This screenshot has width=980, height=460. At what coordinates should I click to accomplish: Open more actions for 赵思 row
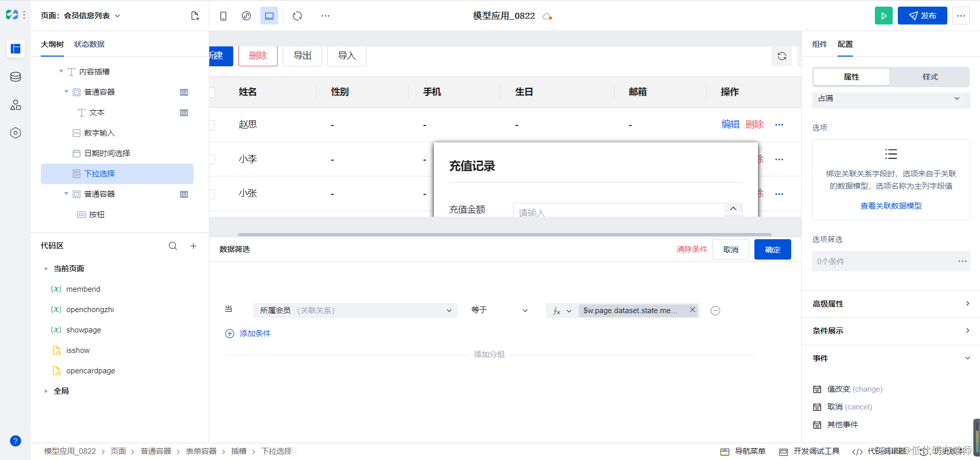tap(779, 125)
